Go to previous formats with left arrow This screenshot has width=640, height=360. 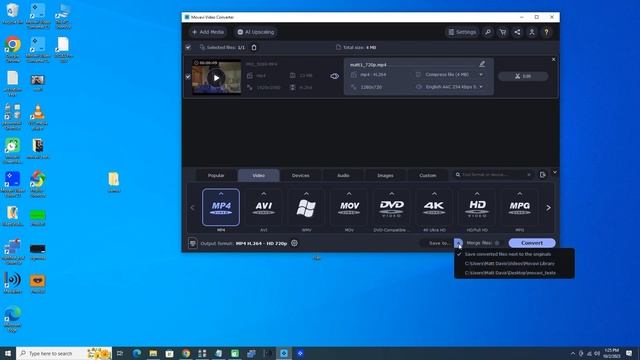pos(193,208)
